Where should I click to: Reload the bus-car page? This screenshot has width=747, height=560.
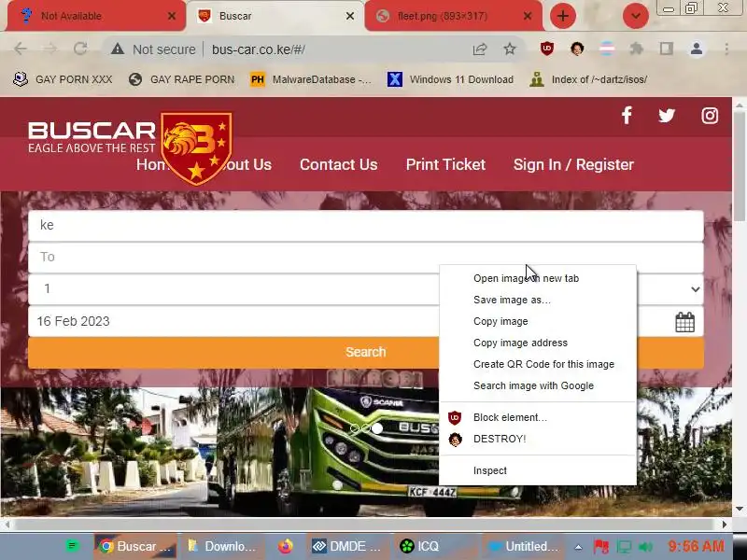(80, 49)
